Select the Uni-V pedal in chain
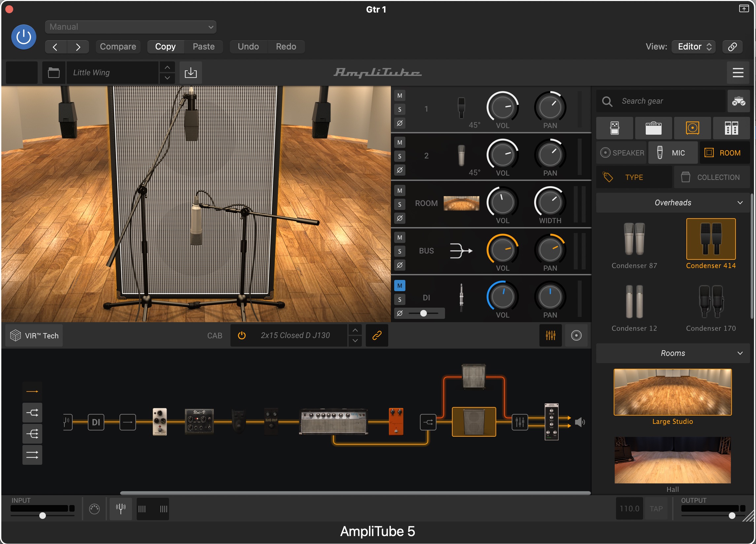756x544 pixels. click(199, 422)
